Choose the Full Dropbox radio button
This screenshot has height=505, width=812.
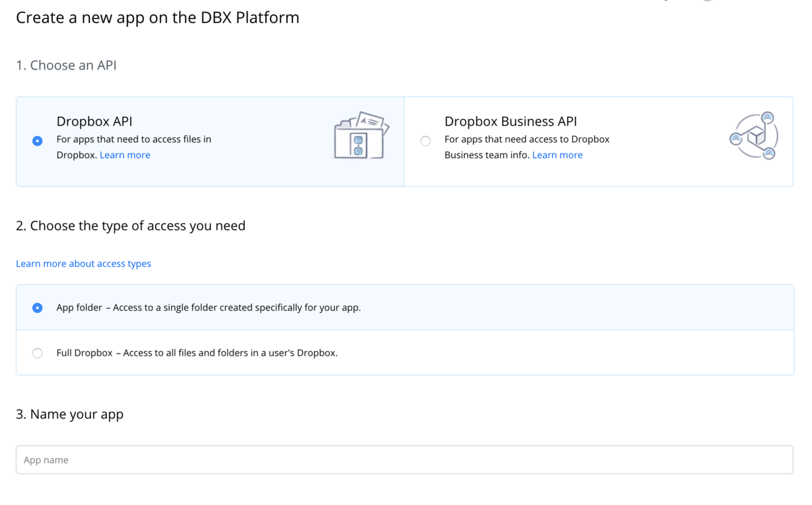pos(37,353)
